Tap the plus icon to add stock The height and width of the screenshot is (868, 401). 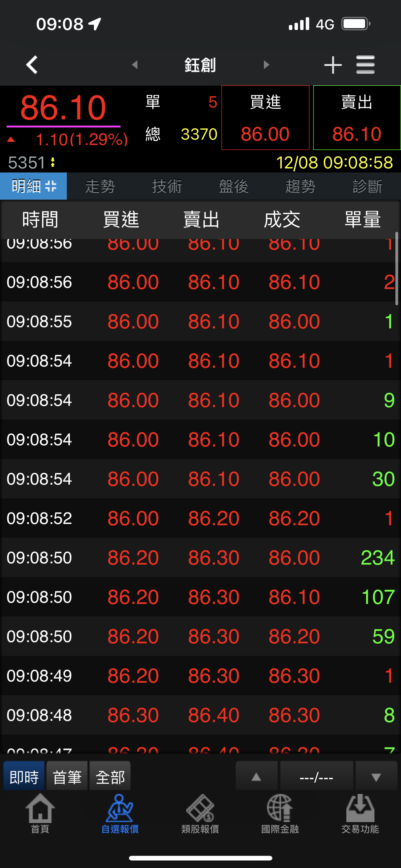tap(333, 65)
